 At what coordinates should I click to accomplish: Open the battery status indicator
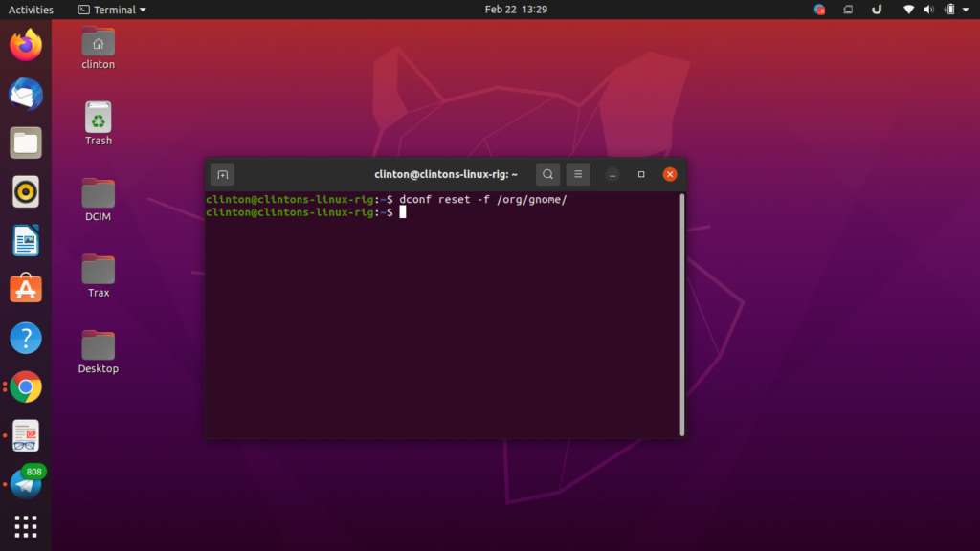coord(950,10)
